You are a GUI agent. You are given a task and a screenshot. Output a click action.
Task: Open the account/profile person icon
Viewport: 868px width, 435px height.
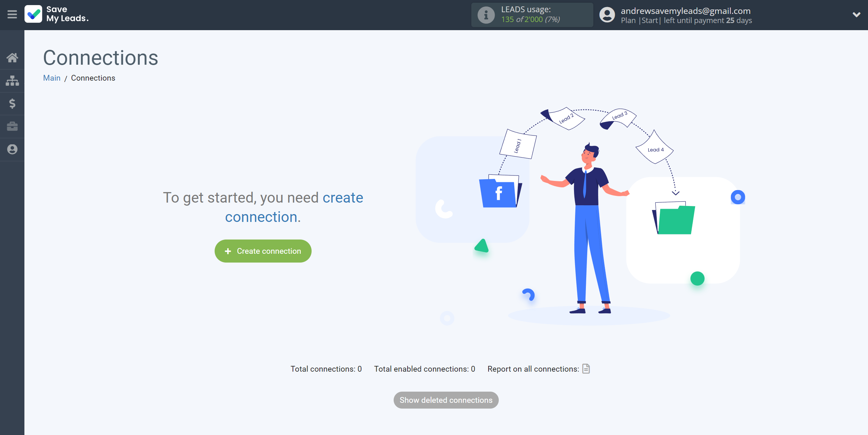(12, 149)
